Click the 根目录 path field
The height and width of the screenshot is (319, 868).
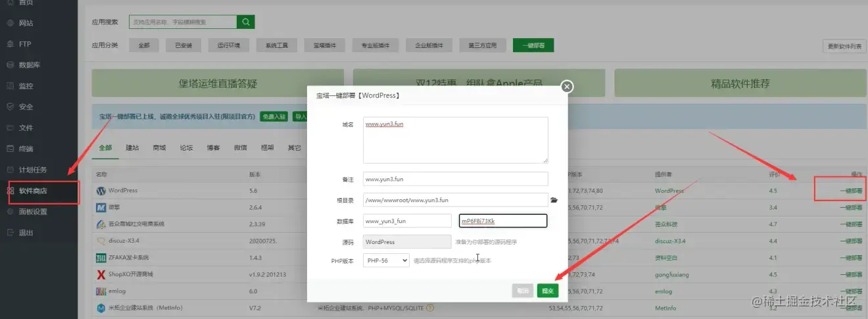click(455, 199)
